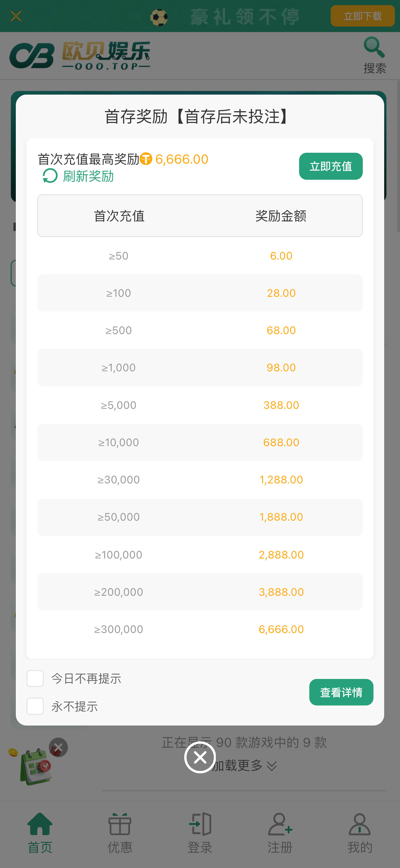Image resolution: width=400 pixels, height=868 pixels.
Task: Check the '永不提示' checkbox
Action: 35,706
